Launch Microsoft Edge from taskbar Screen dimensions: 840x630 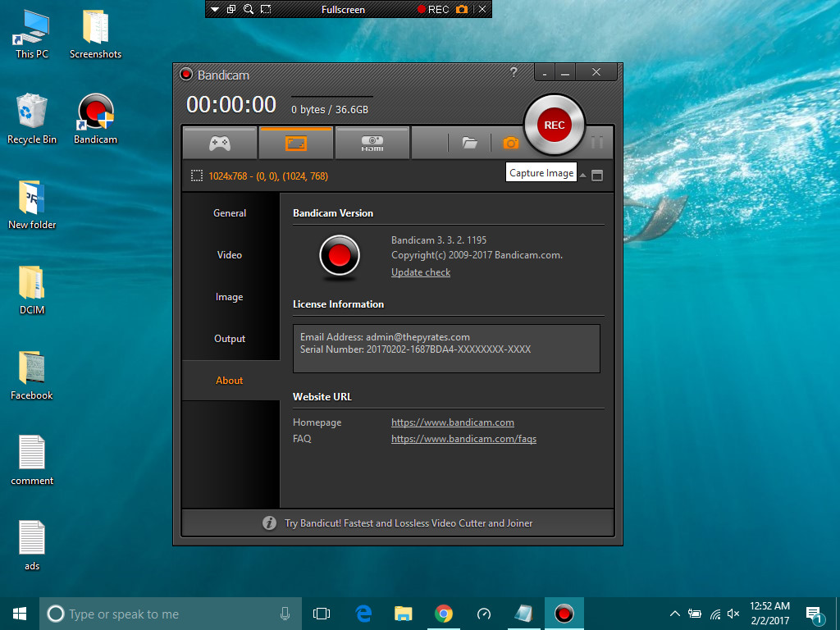[363, 614]
